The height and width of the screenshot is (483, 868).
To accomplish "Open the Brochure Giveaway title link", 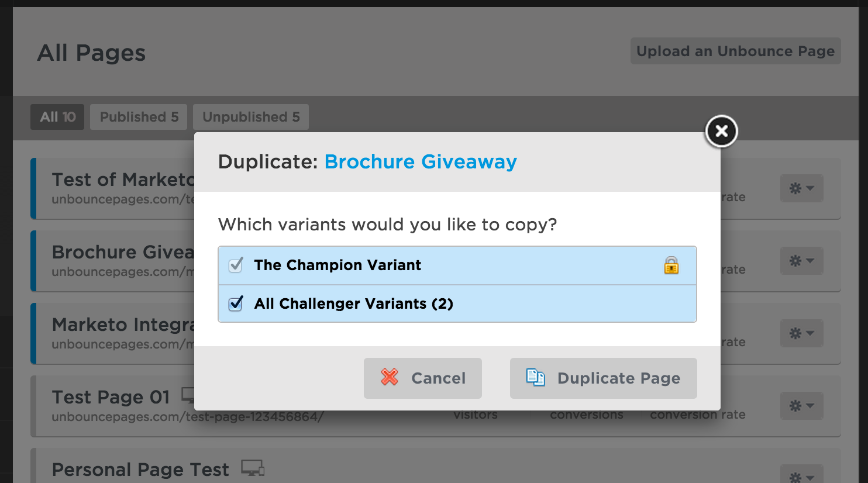I will point(421,161).
